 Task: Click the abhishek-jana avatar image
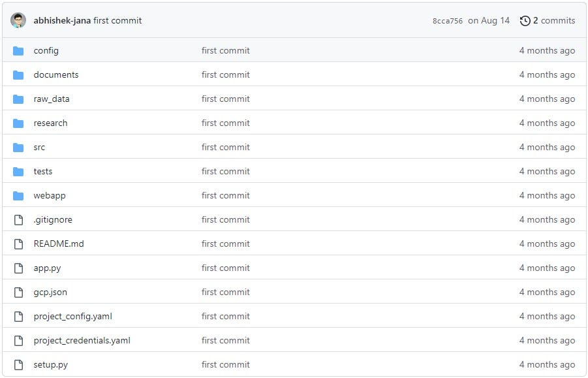tap(18, 20)
